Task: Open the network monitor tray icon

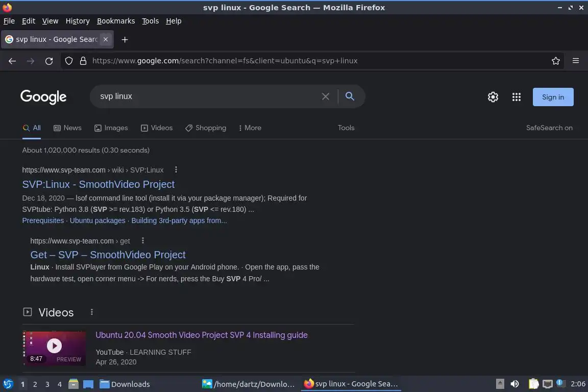Action: [548, 384]
